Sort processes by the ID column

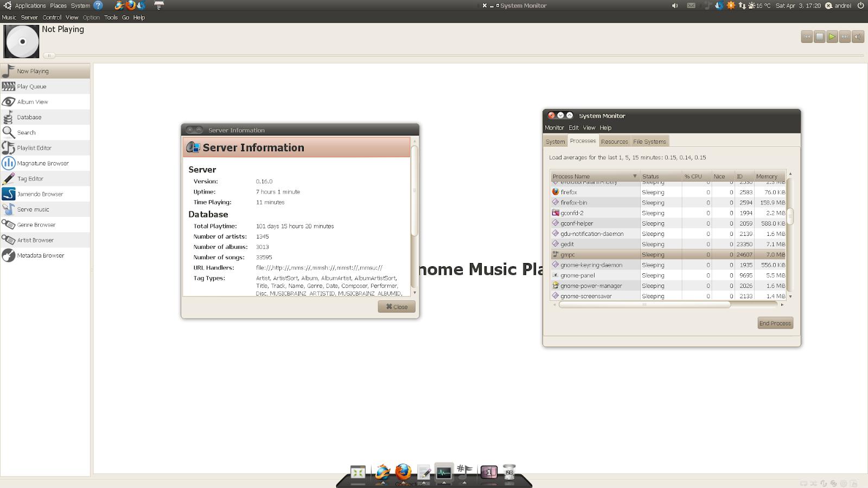click(x=744, y=176)
